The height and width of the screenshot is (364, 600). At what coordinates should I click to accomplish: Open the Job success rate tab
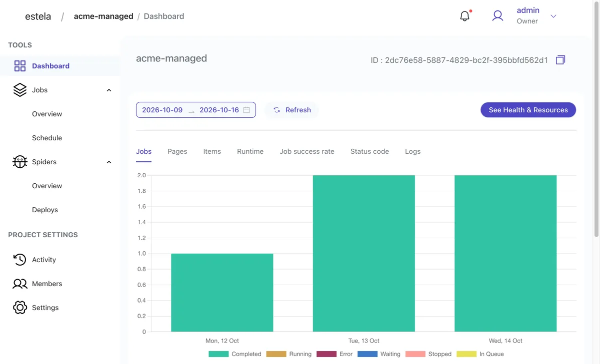(307, 151)
